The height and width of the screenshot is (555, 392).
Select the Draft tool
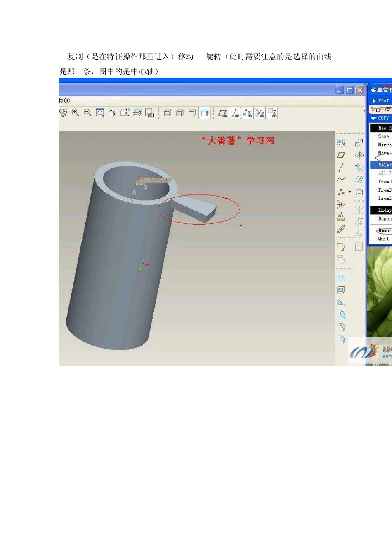tap(341, 315)
